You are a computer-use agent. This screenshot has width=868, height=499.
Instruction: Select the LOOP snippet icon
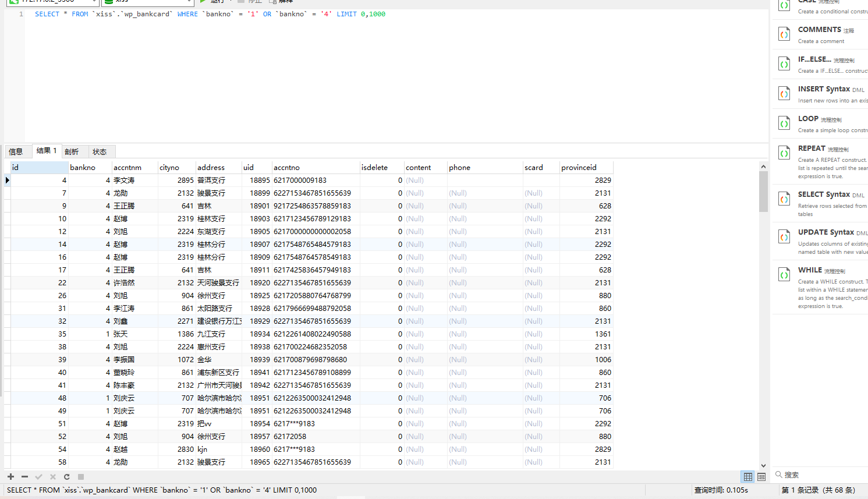coord(784,123)
